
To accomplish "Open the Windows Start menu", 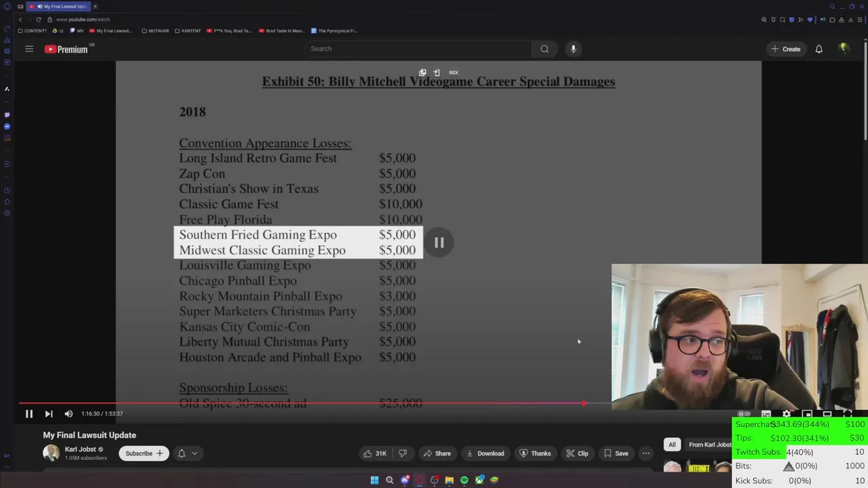I will click(374, 480).
